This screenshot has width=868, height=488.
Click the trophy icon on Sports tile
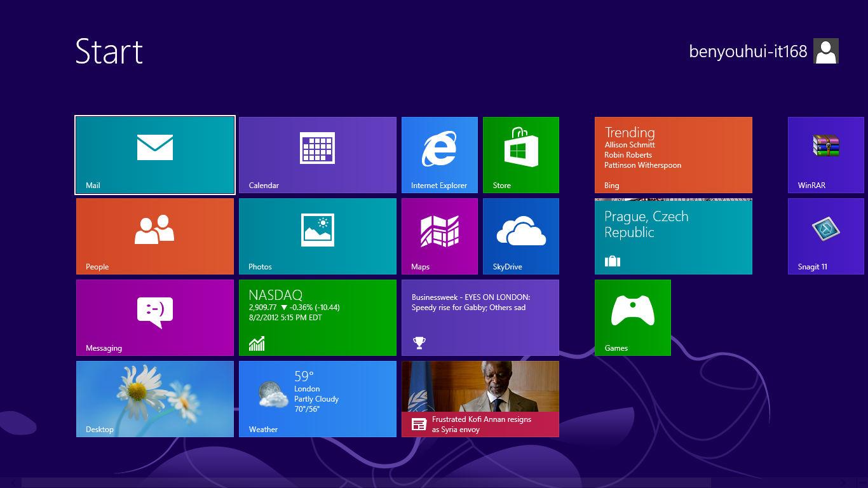point(419,343)
